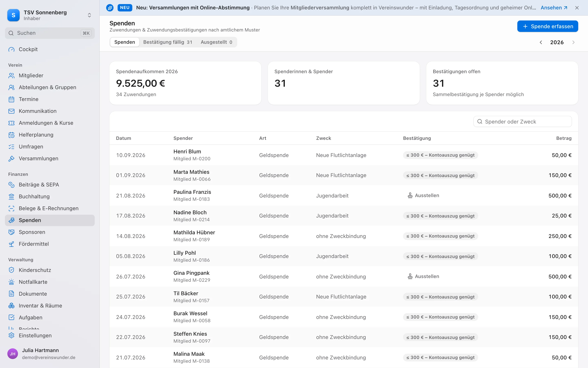This screenshot has height=368, width=588.
Task: Click the Spende erfassen button
Action: 548,26
